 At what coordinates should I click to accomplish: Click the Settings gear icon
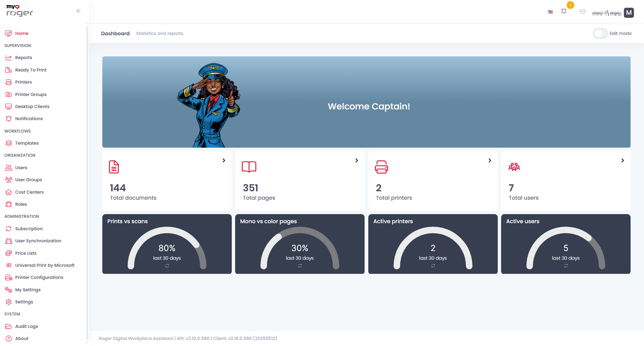[x=9, y=302]
